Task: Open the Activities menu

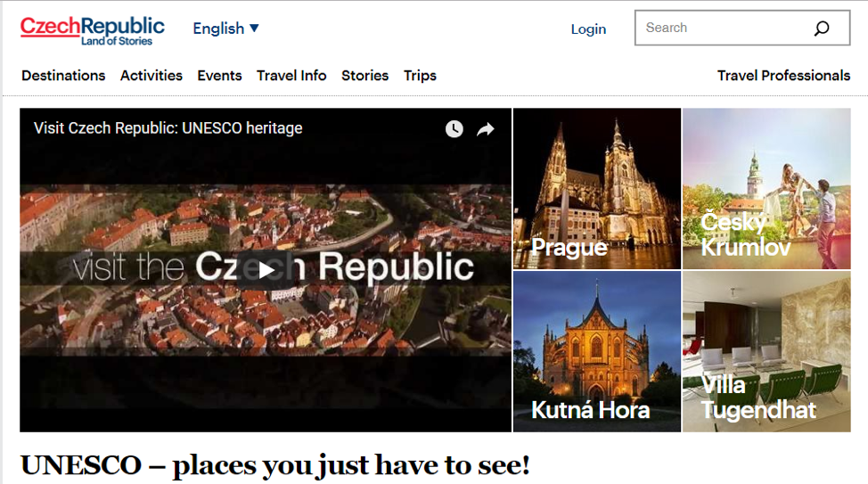Action: (151, 75)
